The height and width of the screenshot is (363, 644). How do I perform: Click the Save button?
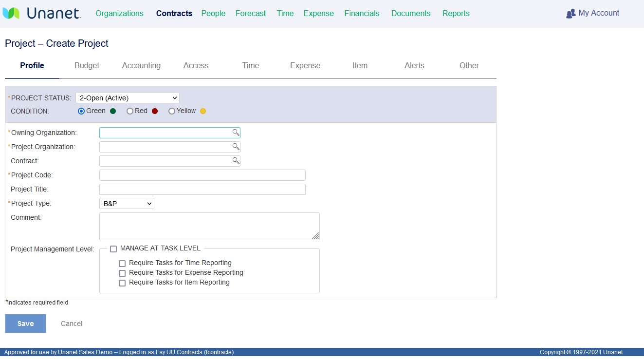(25, 323)
